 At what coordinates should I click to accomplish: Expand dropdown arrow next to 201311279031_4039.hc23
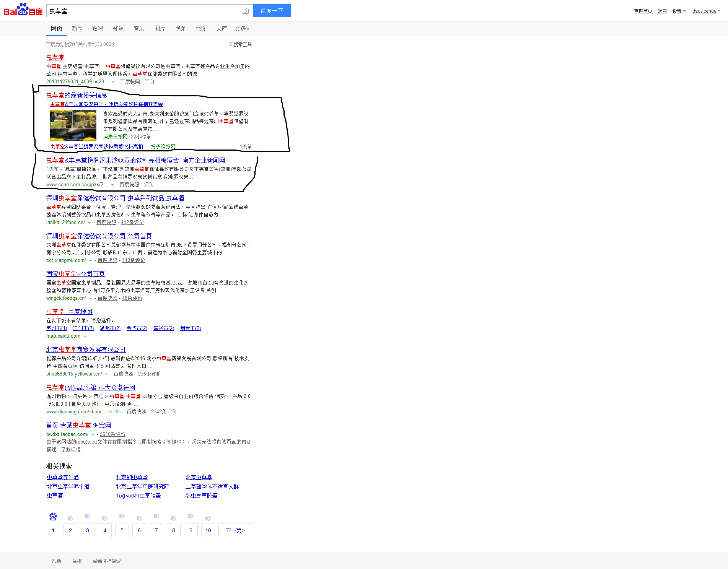(x=113, y=82)
